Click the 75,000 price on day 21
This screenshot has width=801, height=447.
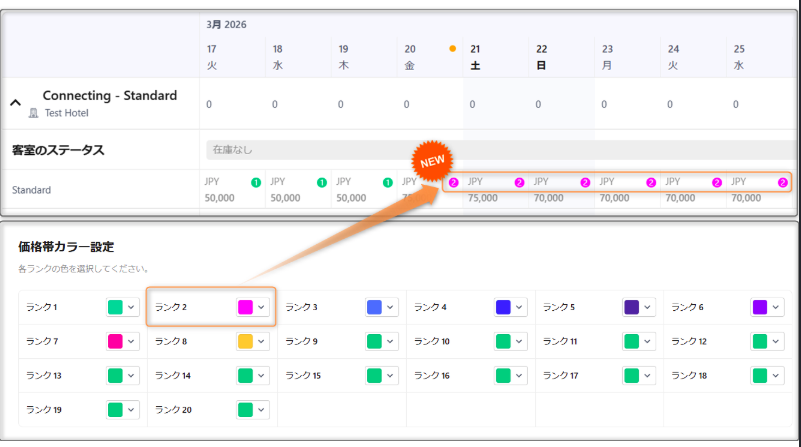tap(483, 198)
